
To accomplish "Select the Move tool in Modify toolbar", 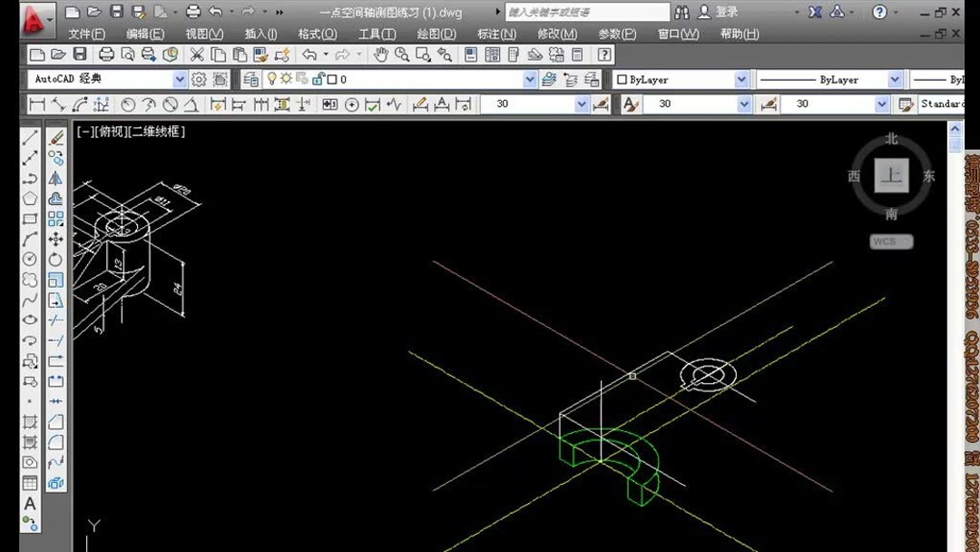I will [x=54, y=238].
